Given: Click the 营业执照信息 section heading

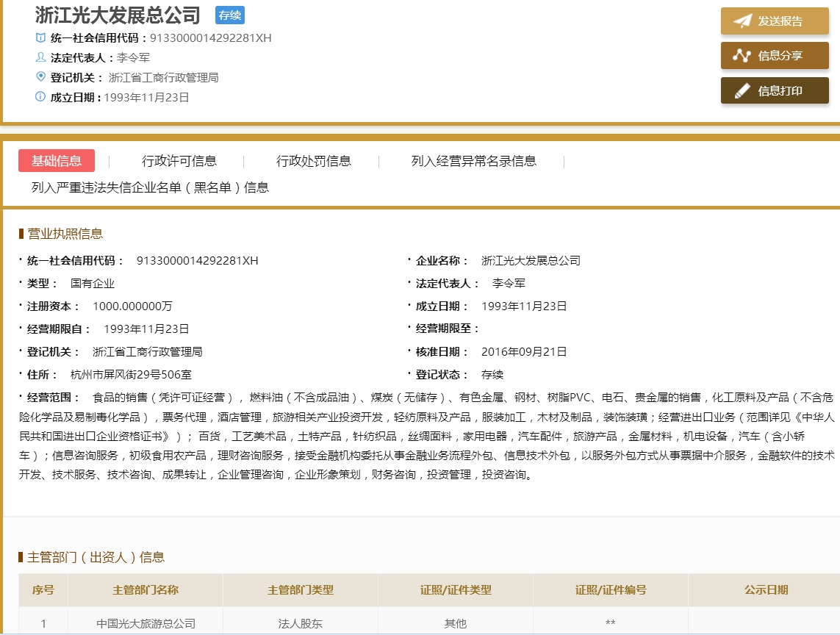Looking at the screenshot, I should 65,234.
